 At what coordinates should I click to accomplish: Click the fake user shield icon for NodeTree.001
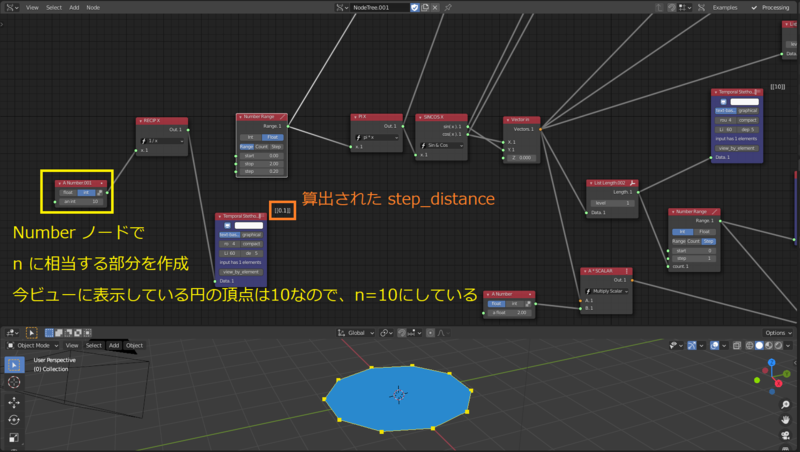click(x=415, y=7)
